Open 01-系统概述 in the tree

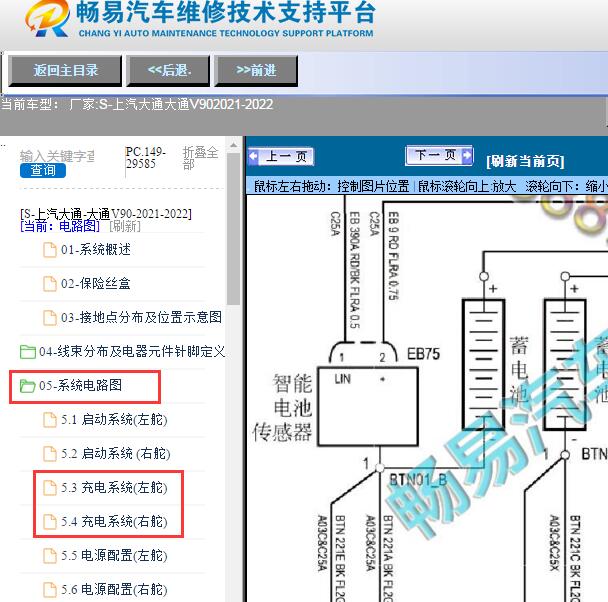click(x=96, y=250)
